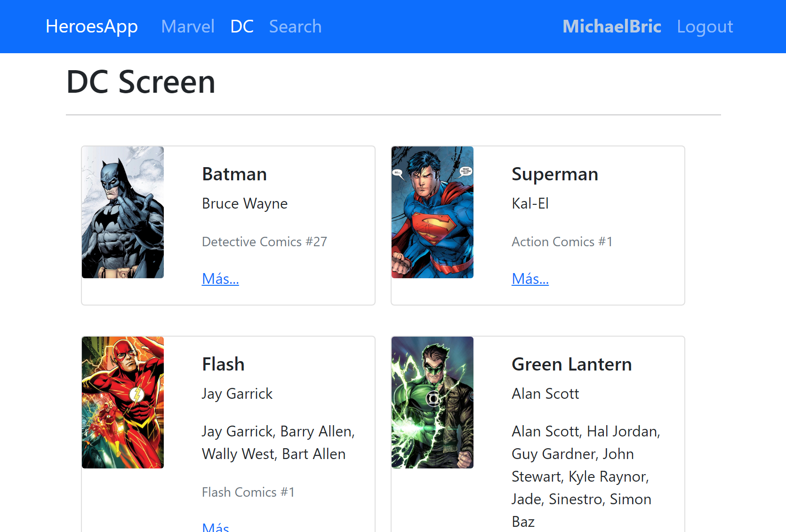Click the MichaelBric username

[x=612, y=26]
